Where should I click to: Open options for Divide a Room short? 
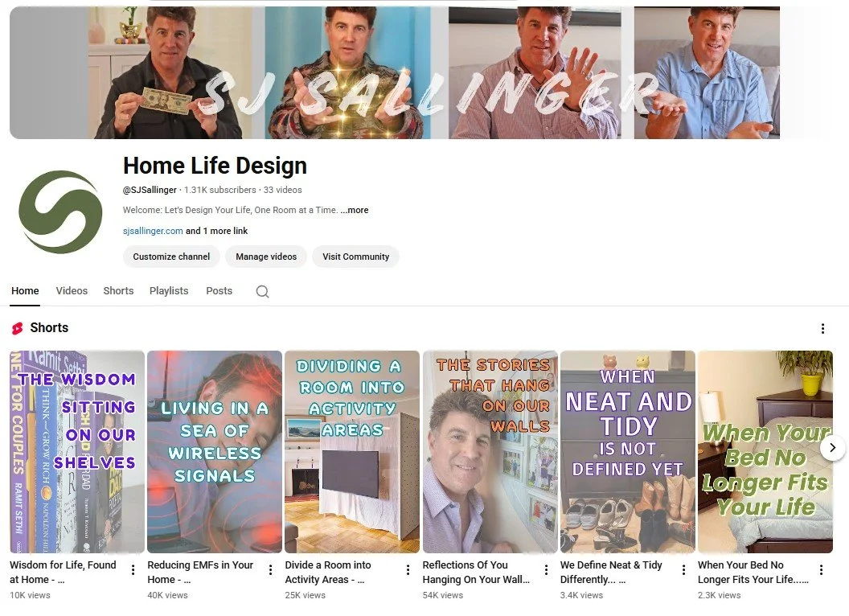click(x=408, y=569)
